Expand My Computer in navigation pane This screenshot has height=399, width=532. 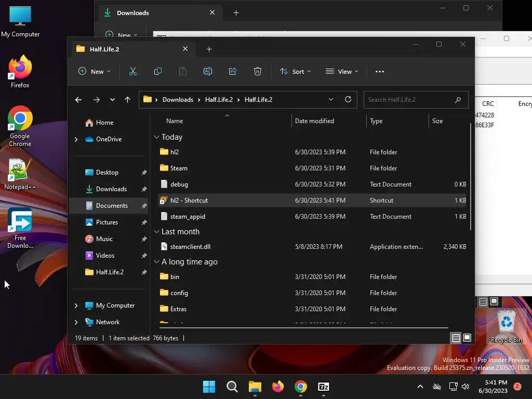(76, 305)
